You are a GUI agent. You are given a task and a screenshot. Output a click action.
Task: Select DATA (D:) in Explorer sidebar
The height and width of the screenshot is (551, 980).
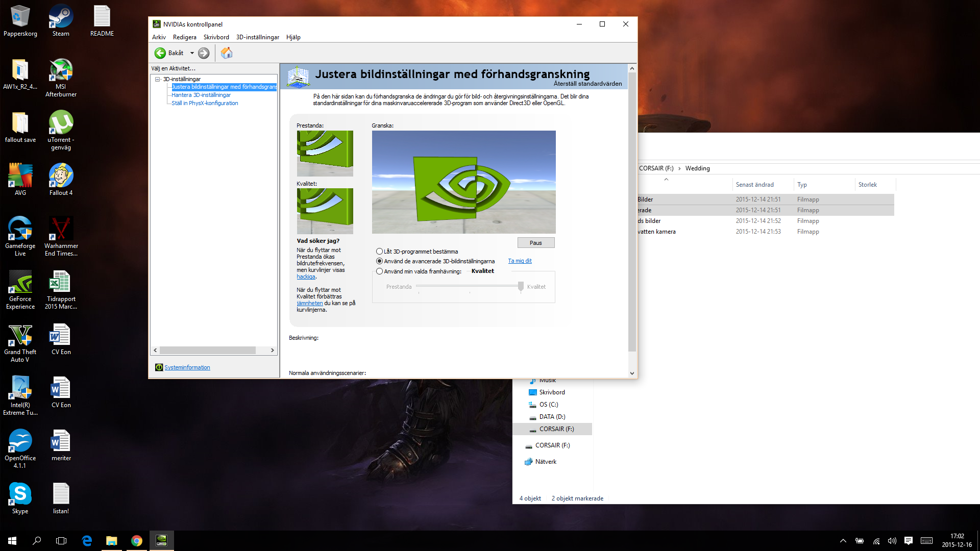coord(552,417)
